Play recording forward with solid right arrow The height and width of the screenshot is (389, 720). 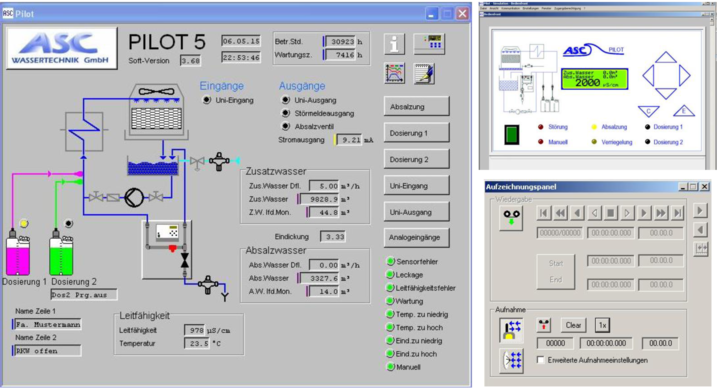643,213
